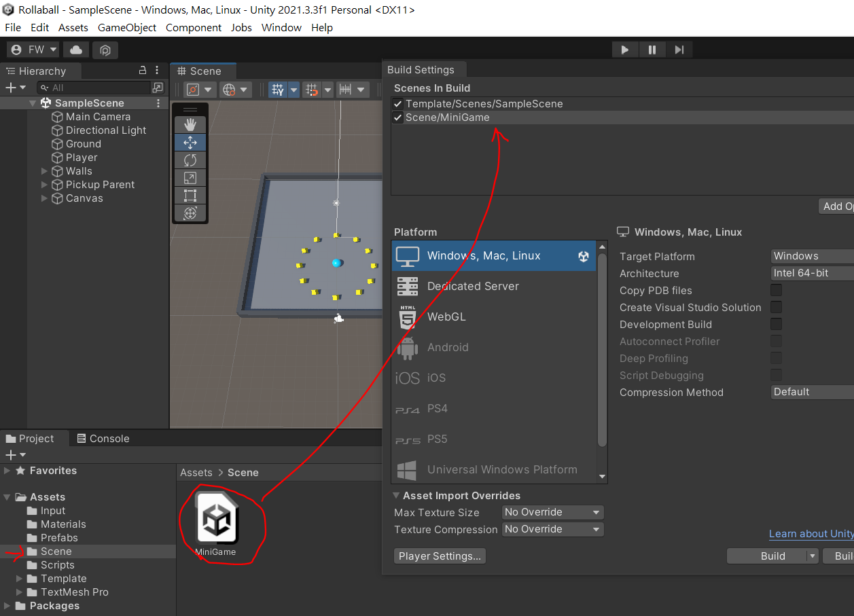Image resolution: width=854 pixels, height=616 pixels.
Task: Toggle tool handle rotation global icon
Action: tap(229, 90)
